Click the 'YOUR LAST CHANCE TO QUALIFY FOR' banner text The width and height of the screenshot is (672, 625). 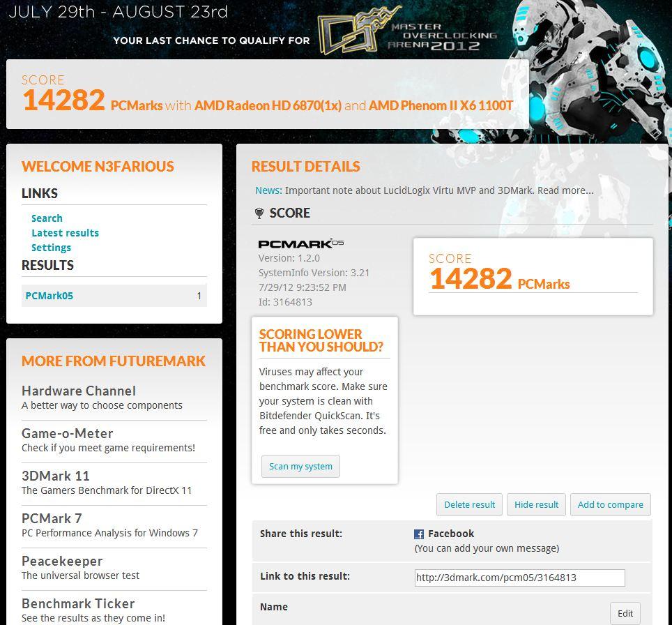point(211,40)
